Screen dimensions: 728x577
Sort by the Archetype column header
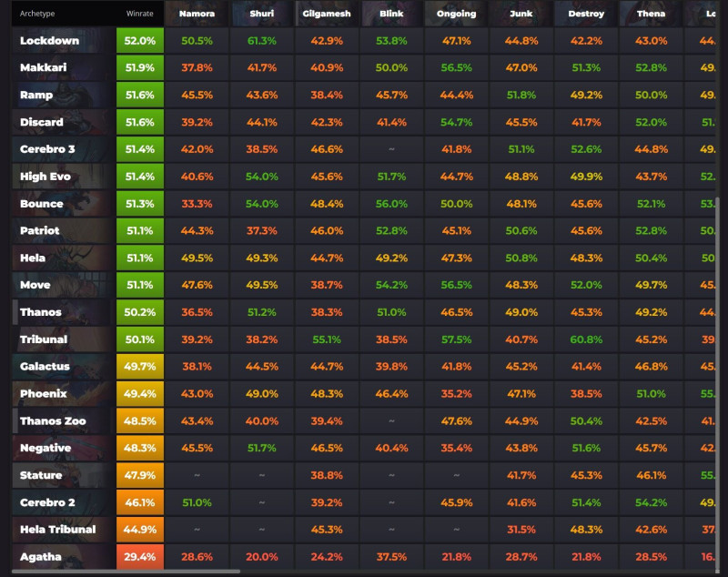37,14
